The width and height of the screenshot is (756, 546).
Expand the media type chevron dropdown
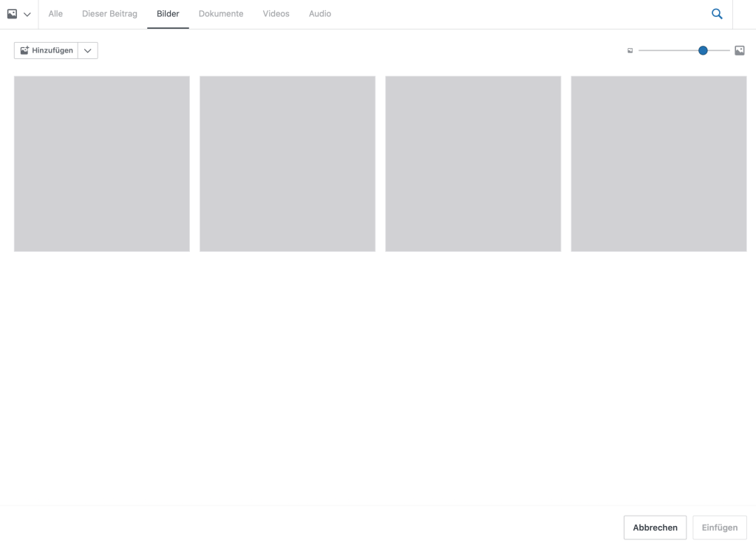(27, 15)
